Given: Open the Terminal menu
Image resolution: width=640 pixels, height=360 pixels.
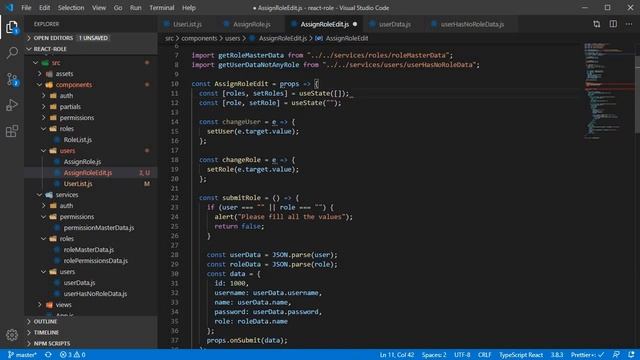Looking at the screenshot, I should (162, 8).
